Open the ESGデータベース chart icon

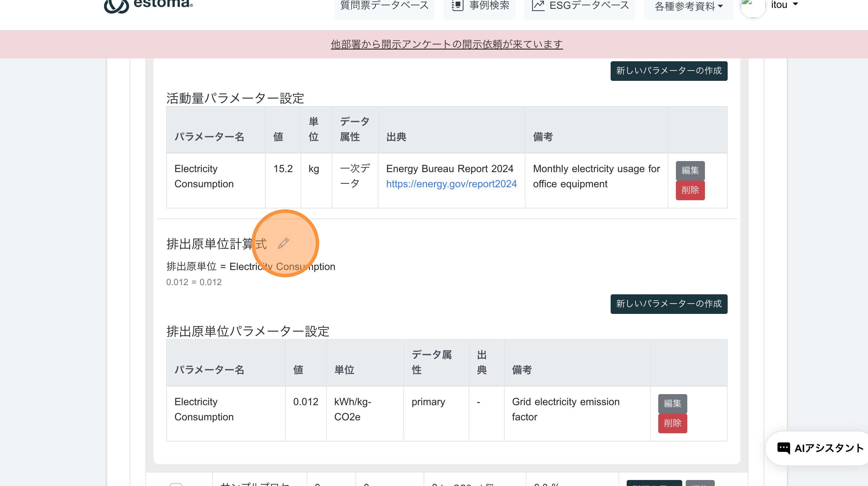point(538,5)
